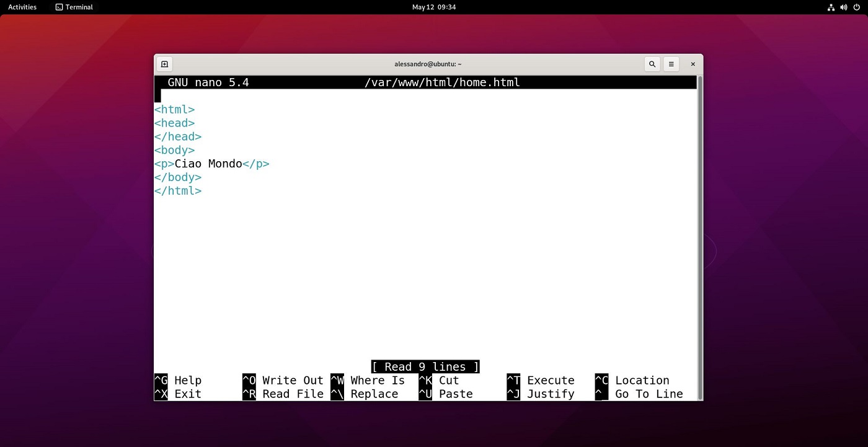Image resolution: width=868 pixels, height=447 pixels.
Task: Click the ^G Help shortcut label
Action: tap(179, 381)
